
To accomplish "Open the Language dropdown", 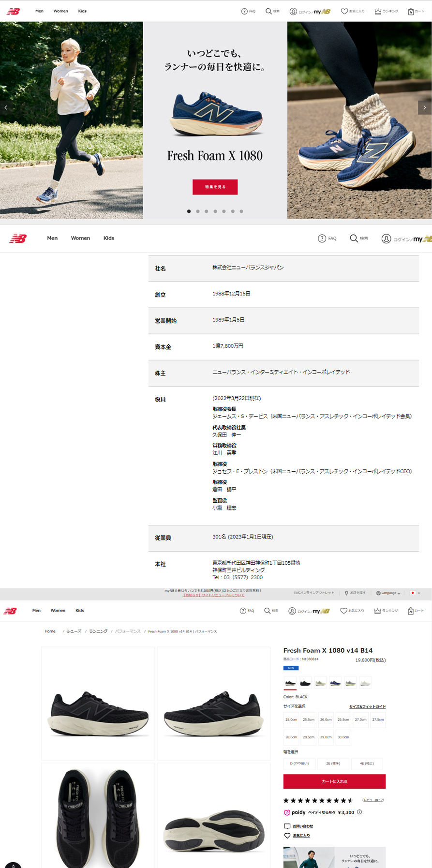I will pyautogui.click(x=388, y=593).
